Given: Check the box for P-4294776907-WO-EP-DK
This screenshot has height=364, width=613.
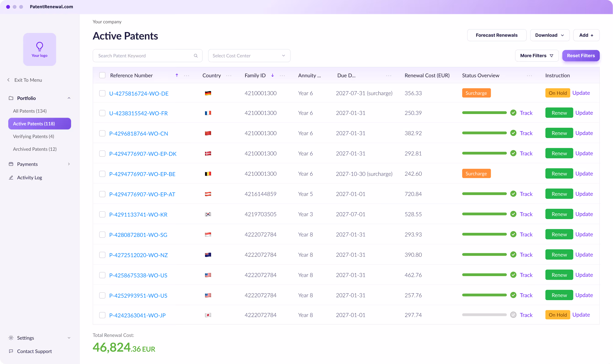Looking at the screenshot, I should point(102,154).
